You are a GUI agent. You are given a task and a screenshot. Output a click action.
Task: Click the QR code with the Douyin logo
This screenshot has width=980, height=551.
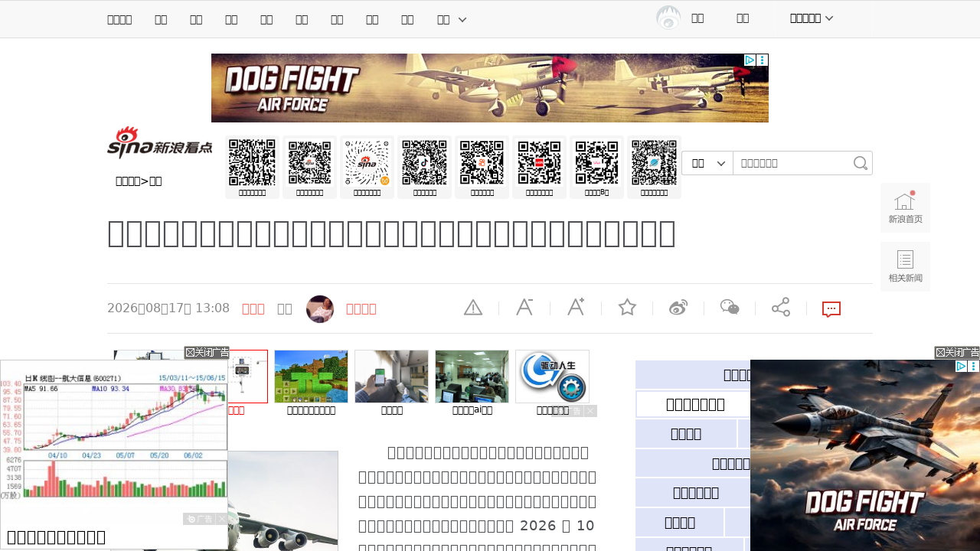click(x=424, y=163)
